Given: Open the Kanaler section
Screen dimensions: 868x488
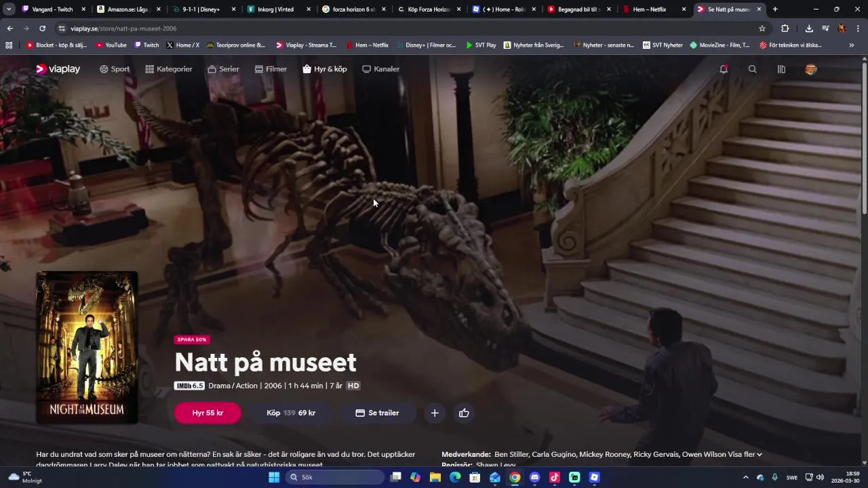Looking at the screenshot, I should [x=381, y=69].
